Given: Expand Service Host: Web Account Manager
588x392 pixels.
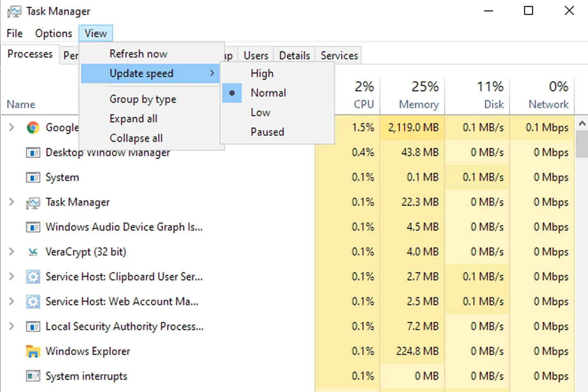Looking at the screenshot, I should click(x=11, y=301).
